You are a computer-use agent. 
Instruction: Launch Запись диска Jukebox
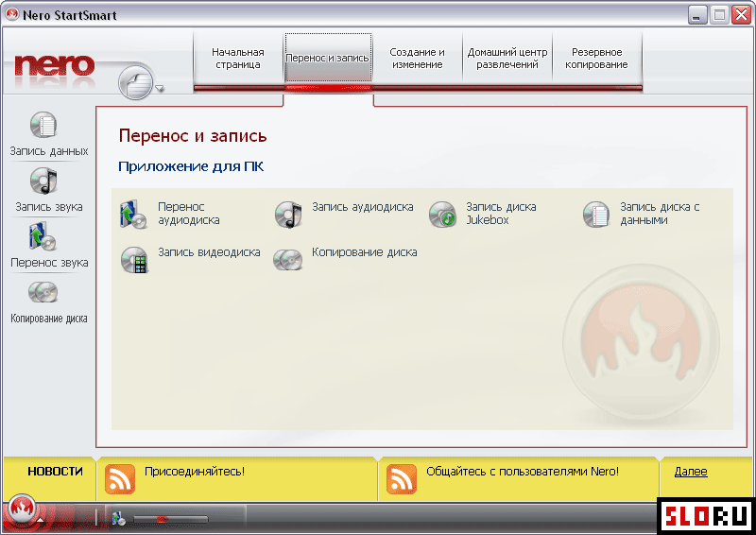[x=441, y=215]
